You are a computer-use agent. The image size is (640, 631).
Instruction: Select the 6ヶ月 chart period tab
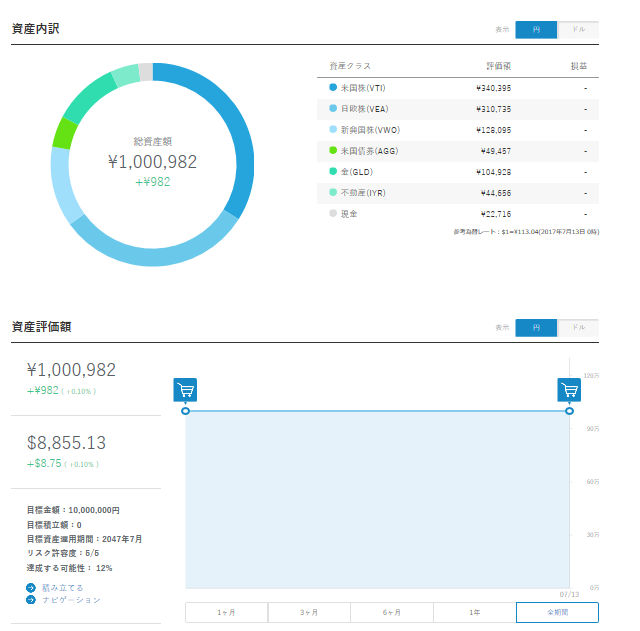(392, 612)
